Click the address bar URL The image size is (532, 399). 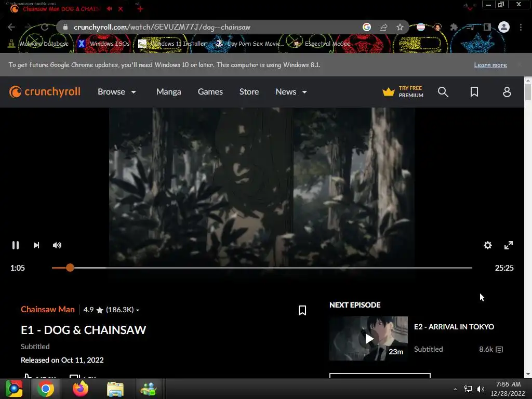tap(162, 27)
